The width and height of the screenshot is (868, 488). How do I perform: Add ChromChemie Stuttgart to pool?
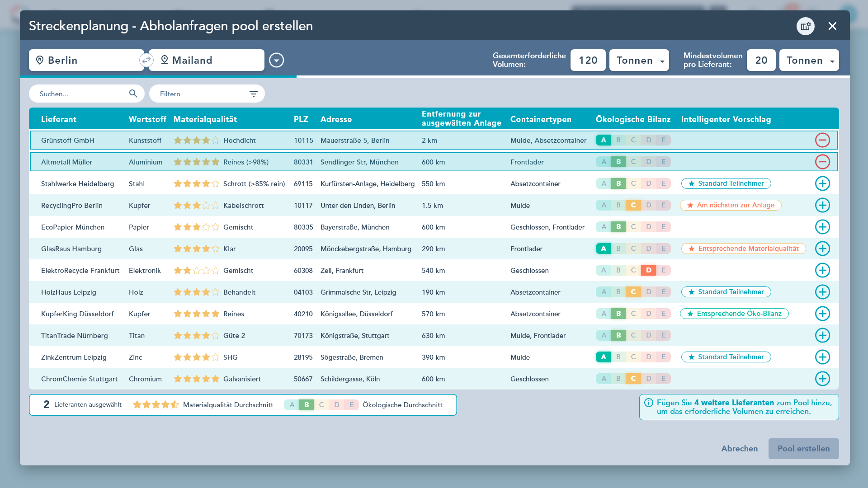coord(822,379)
